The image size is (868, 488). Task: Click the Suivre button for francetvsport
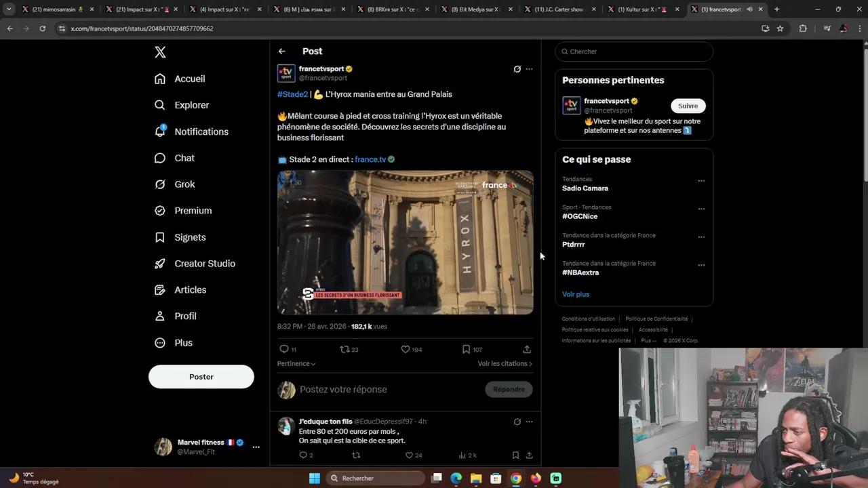688,106
